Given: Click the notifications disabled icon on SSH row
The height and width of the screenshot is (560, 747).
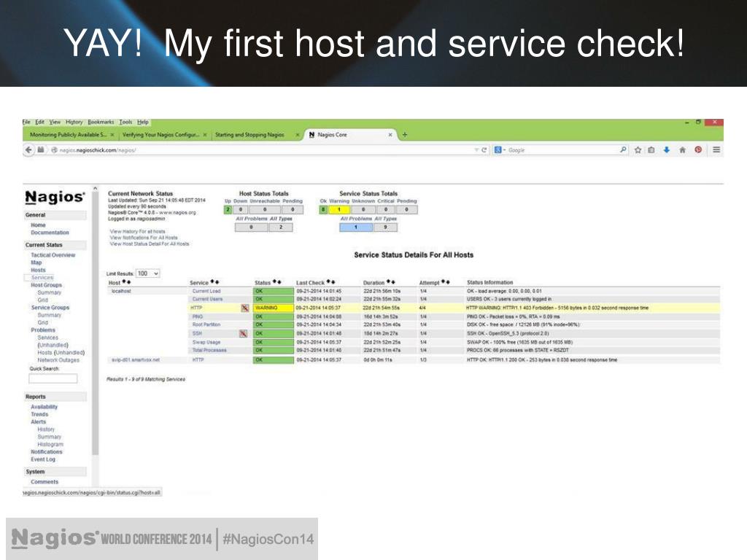Looking at the screenshot, I should tap(243, 333).
